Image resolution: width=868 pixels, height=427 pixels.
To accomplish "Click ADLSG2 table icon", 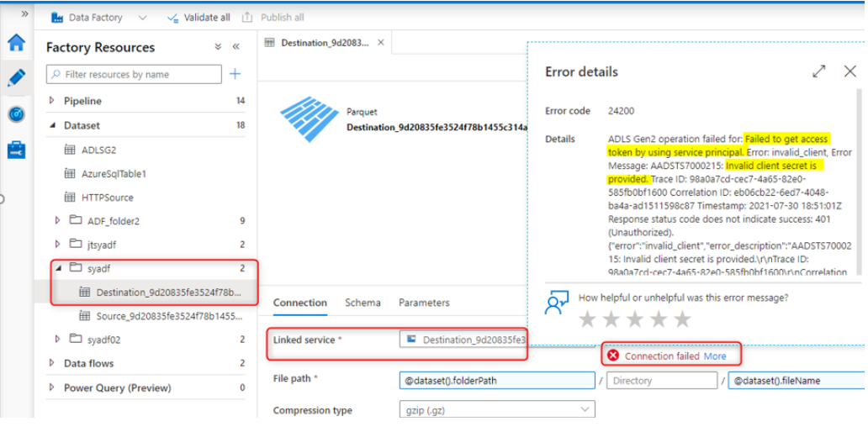I will [x=70, y=150].
